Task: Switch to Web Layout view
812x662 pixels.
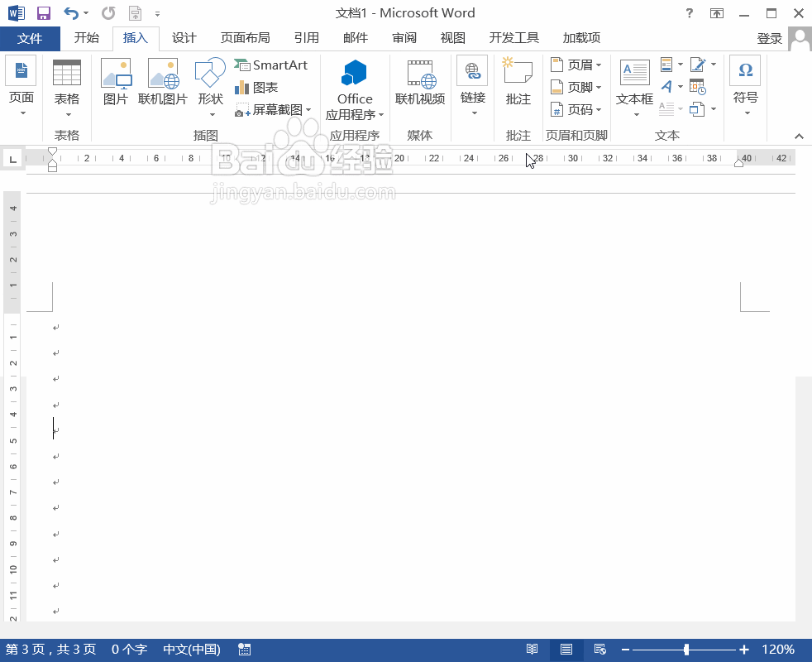Action: pyautogui.click(x=600, y=649)
